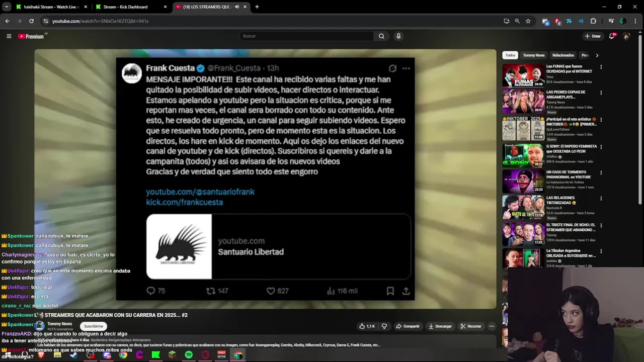Open the YouTube account avatar menu

point(626,36)
